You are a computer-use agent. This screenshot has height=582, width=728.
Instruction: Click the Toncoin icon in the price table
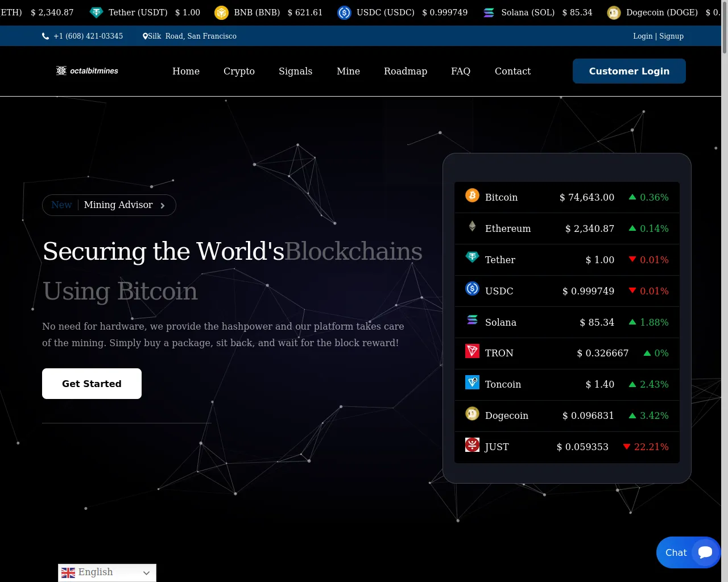click(x=472, y=382)
